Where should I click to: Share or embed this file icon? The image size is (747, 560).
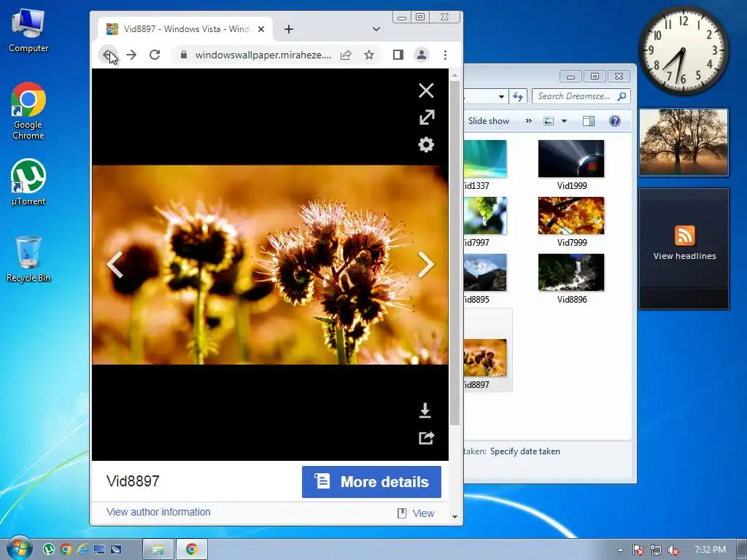pos(426,437)
